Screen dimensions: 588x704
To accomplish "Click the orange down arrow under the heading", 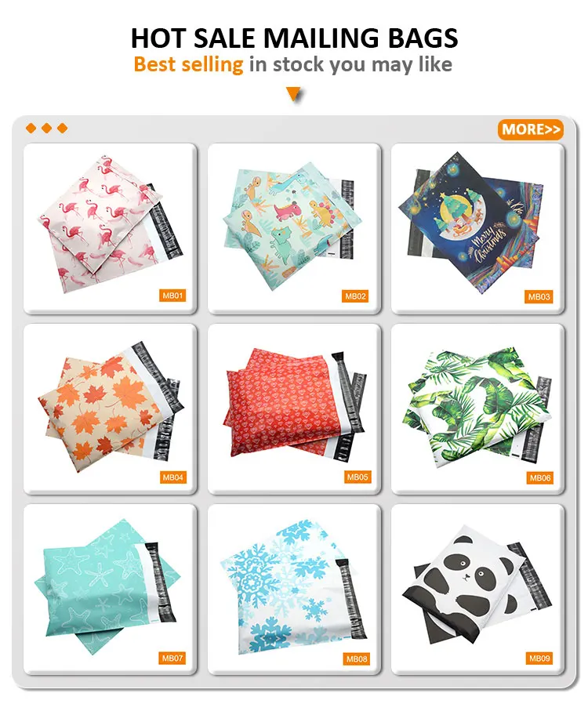I will tap(294, 94).
